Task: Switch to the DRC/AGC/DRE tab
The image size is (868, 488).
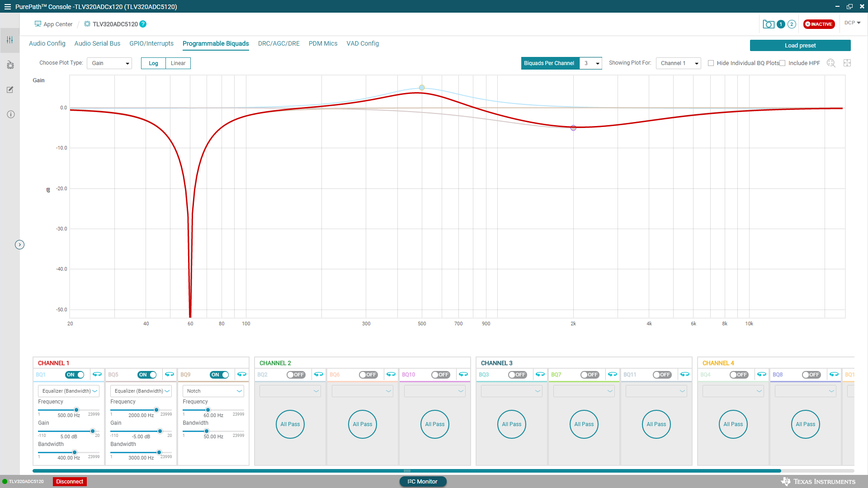Action: coord(278,43)
